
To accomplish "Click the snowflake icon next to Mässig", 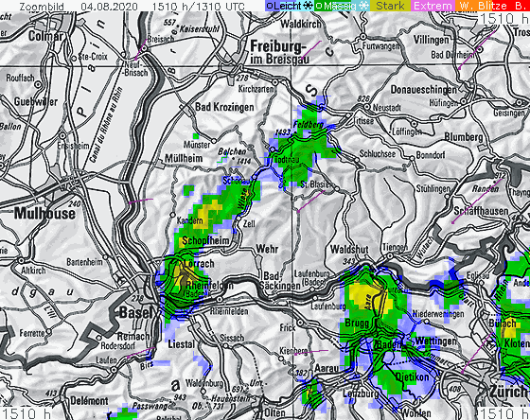I will (363, 6).
